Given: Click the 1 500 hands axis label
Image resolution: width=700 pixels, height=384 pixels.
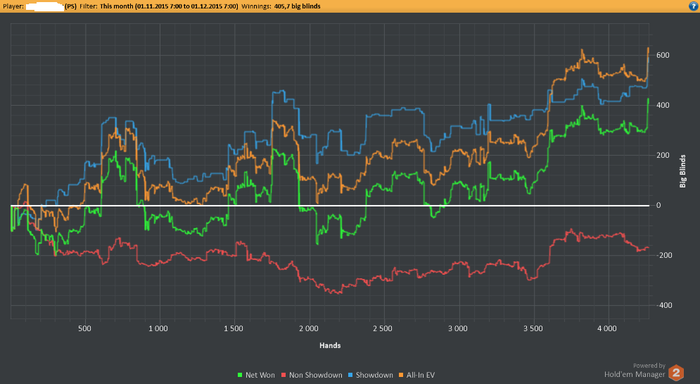Looking at the screenshot, I should 233,329.
